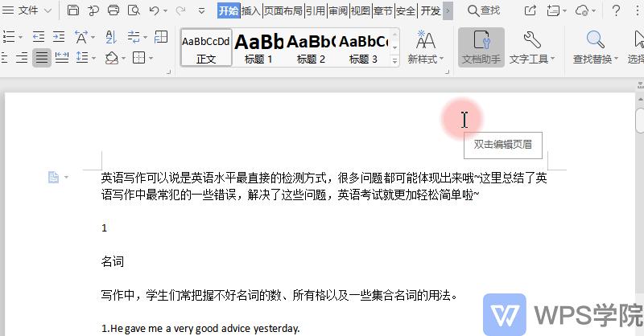Image resolution: width=644 pixels, height=336 pixels.
Task: Click the English sentence about good advice
Action: pos(200,328)
